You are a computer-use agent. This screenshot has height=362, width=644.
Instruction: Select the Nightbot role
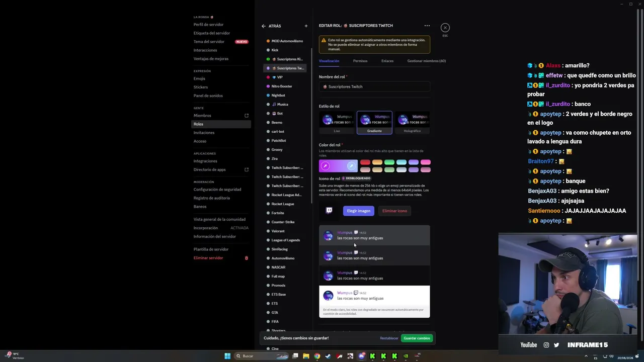pyautogui.click(x=285, y=96)
